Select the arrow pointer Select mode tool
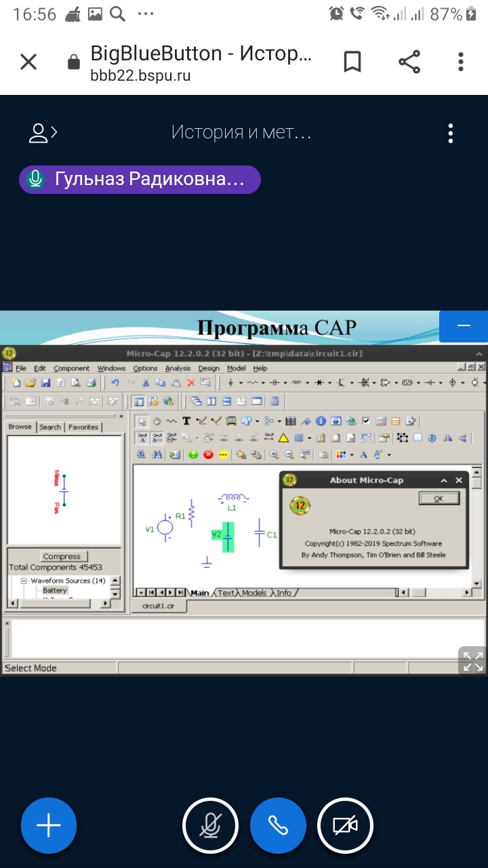Image resolution: width=488 pixels, height=868 pixels. (142, 421)
